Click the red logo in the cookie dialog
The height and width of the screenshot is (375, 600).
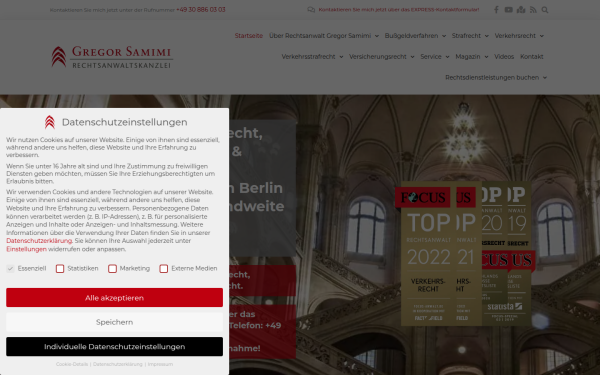click(50, 122)
